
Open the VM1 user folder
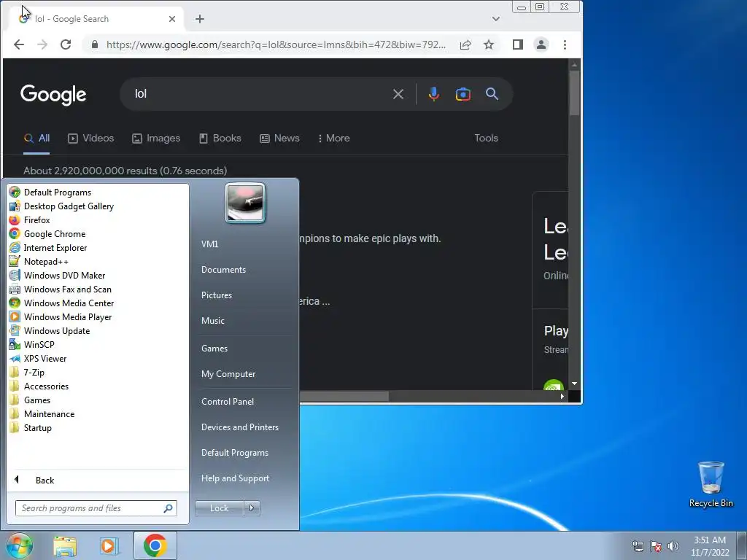[209, 244]
